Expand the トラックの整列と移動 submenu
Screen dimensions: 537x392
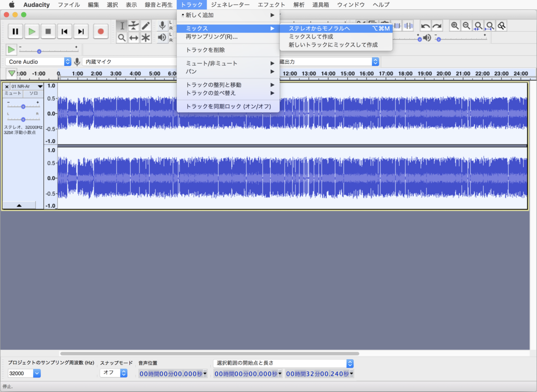coord(228,85)
